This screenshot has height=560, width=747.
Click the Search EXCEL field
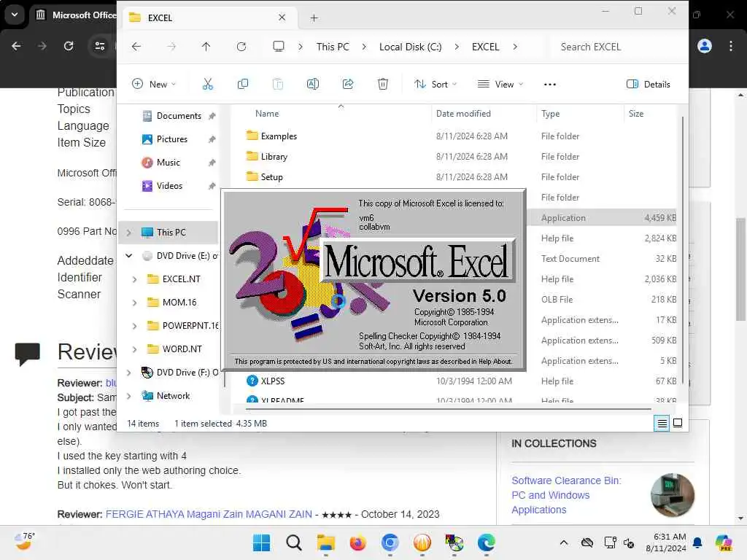[617, 47]
